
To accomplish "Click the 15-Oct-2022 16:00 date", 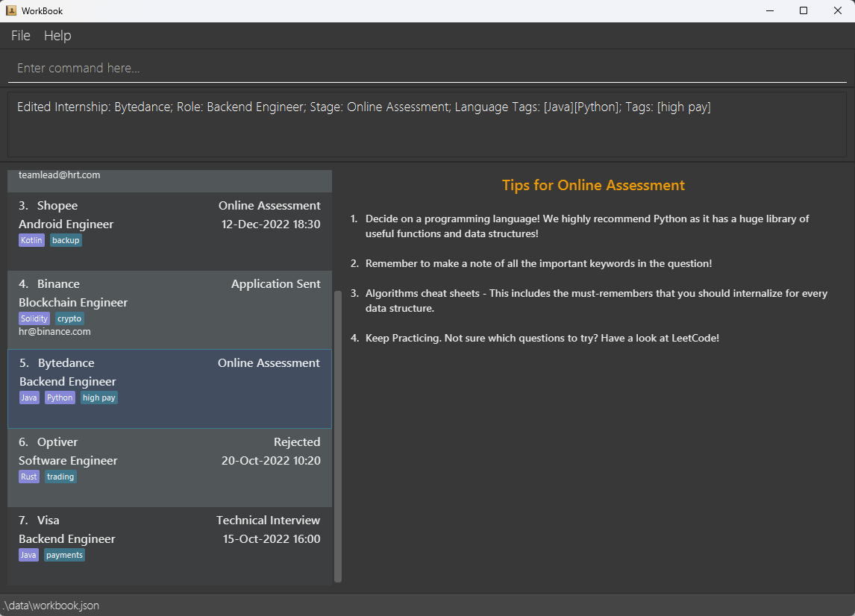I will point(272,538).
